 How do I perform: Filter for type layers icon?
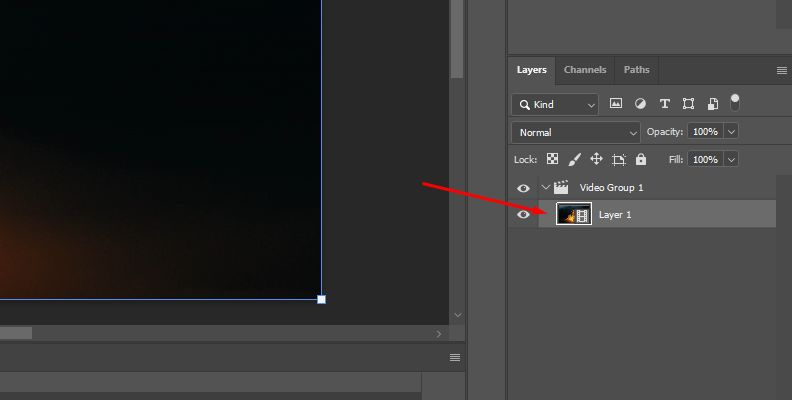point(664,104)
